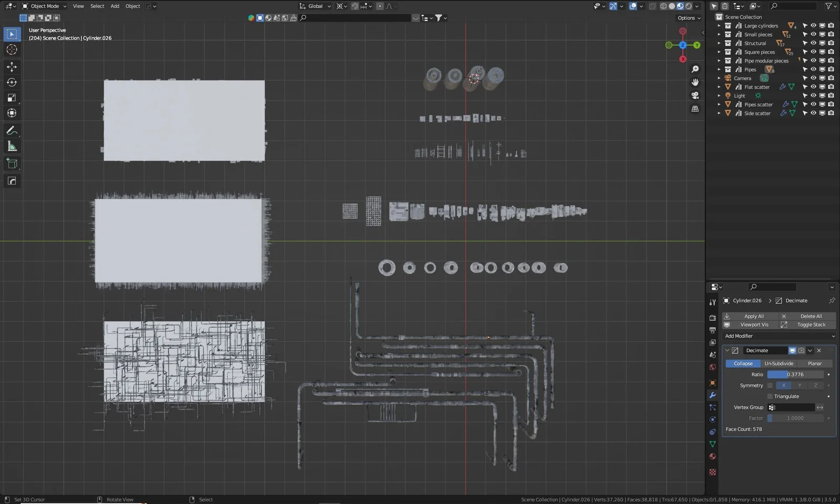Viewport: 840px width, 504px height.
Task: Select the Measure tool
Action: (x=12, y=146)
